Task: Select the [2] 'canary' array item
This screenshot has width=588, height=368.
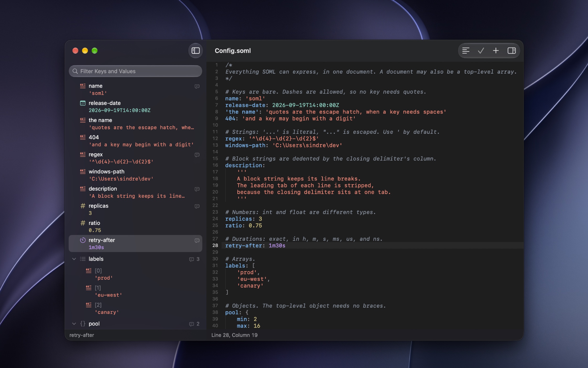Action: (135, 308)
